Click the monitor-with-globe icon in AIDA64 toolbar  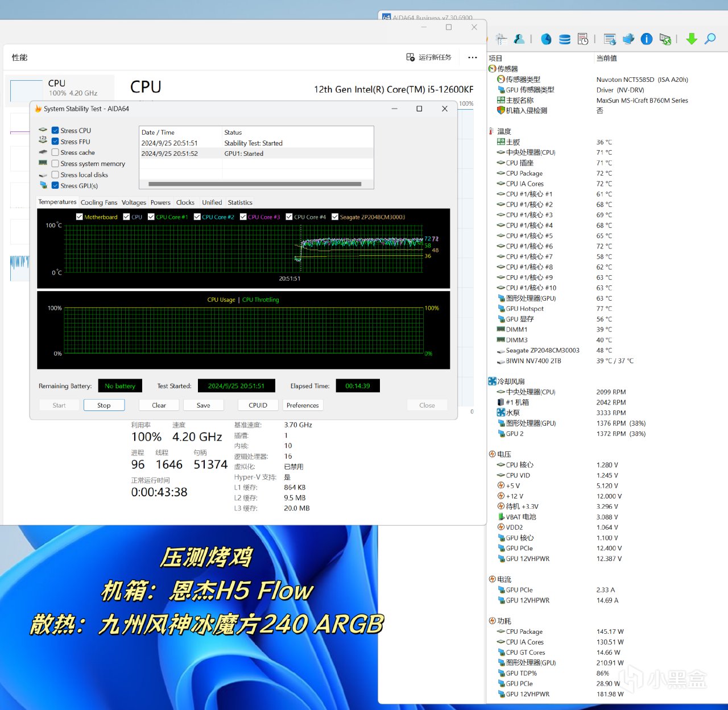coord(628,39)
